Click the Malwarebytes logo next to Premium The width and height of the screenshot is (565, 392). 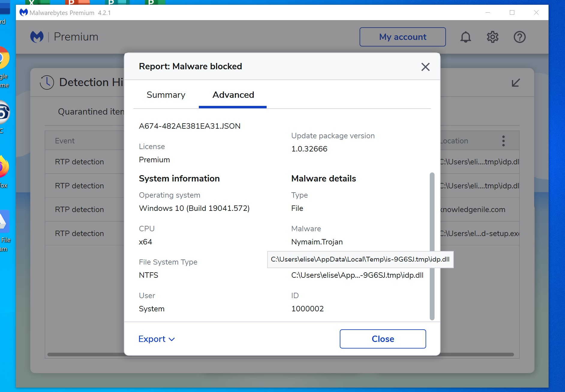[37, 37]
